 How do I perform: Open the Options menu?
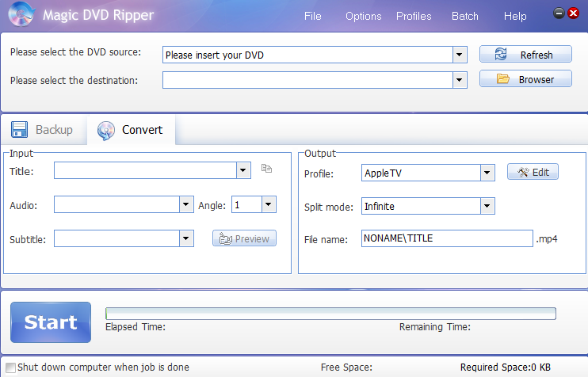(364, 16)
